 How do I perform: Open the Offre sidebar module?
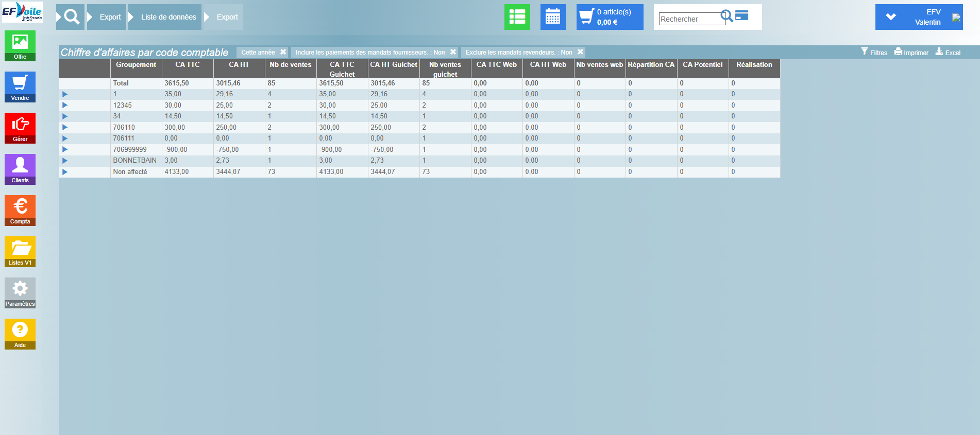[x=20, y=45]
